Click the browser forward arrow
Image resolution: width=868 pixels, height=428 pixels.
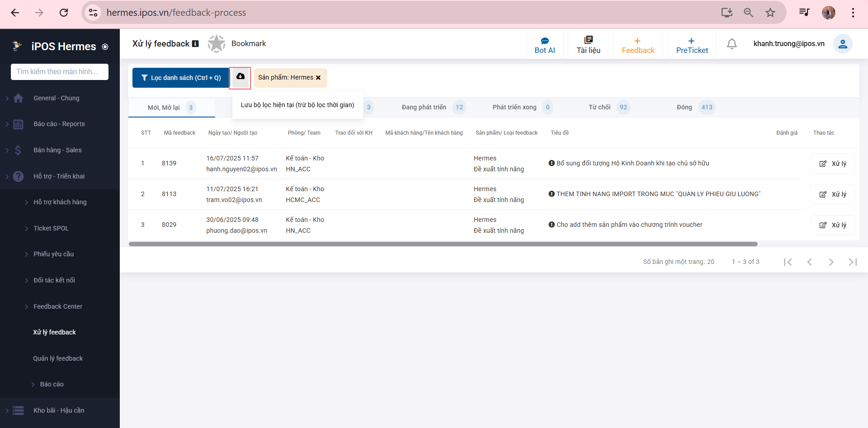point(39,13)
